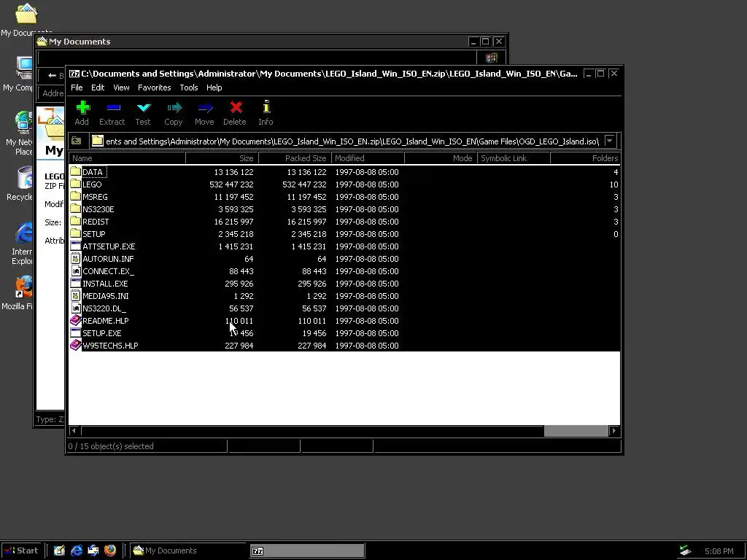Click the LEGO folder size 532 447 232
This screenshot has width=747, height=560.
click(231, 184)
